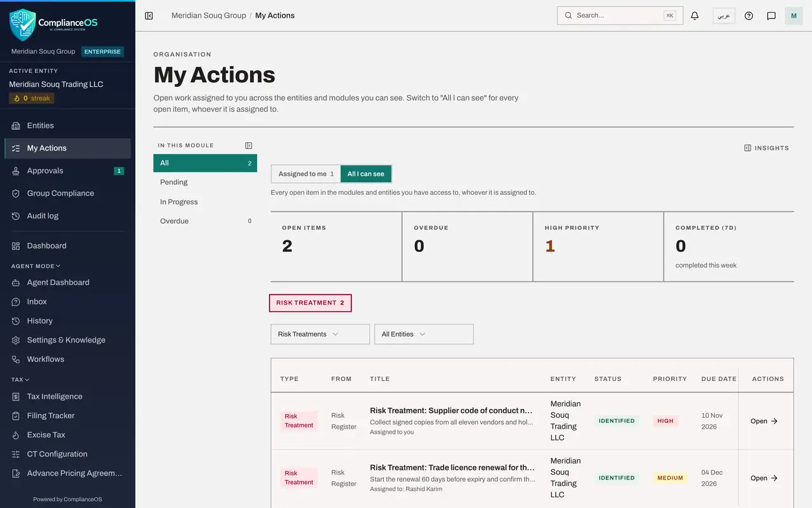The width and height of the screenshot is (812, 508).
Task: Open Entities in the sidebar
Action: tap(67, 126)
